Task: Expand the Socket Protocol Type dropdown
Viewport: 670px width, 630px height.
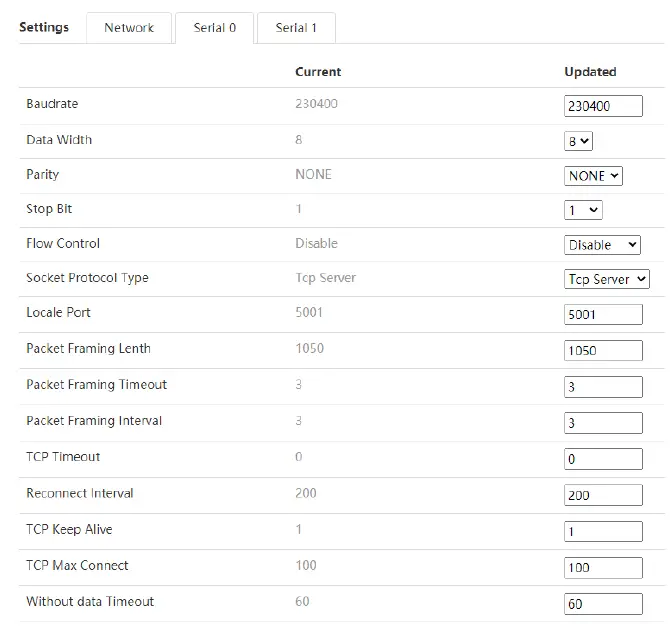Action: 607,280
